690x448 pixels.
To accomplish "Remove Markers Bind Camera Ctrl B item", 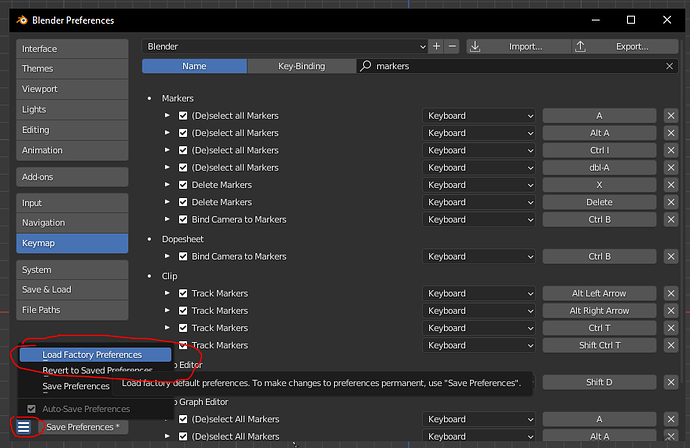I will point(671,220).
